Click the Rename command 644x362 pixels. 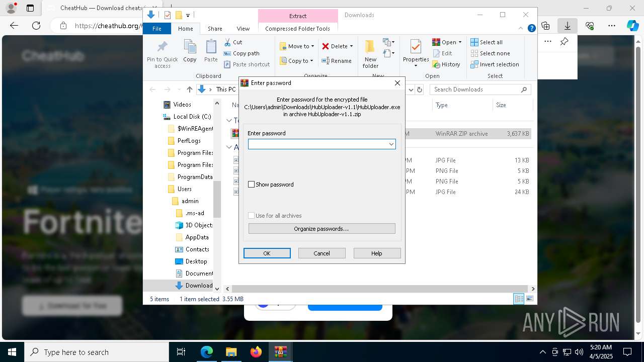[337, 61]
